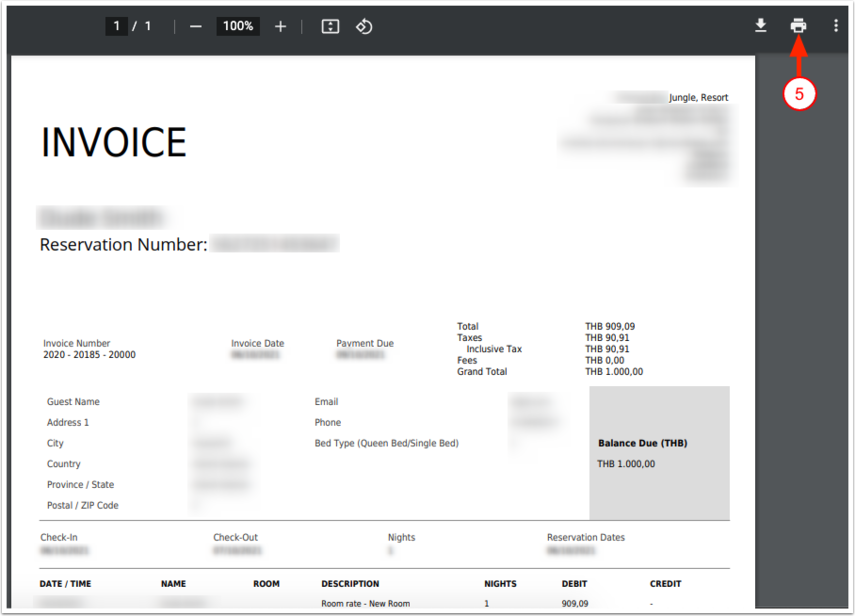Select the Room rate - New Room entry

tap(365, 604)
